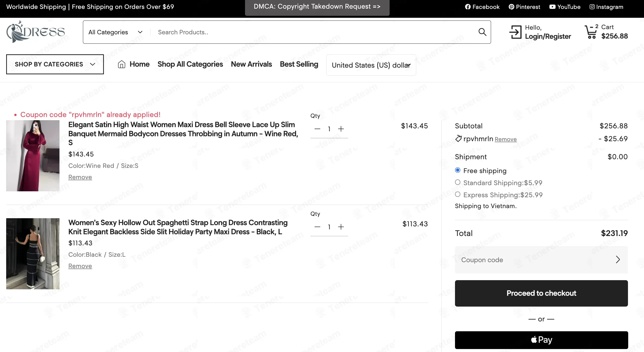This screenshot has width=644, height=352.
Task: Remove the Wine Red satin dress
Action: tap(80, 177)
